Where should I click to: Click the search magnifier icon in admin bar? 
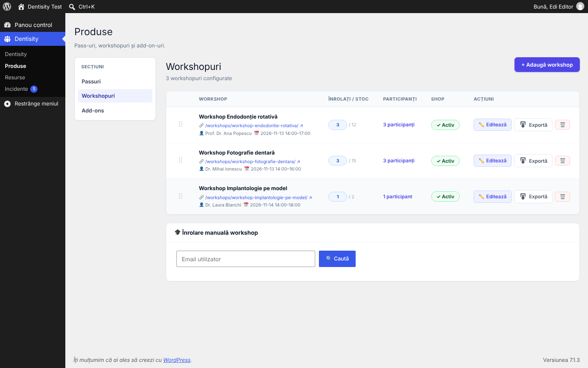point(72,7)
